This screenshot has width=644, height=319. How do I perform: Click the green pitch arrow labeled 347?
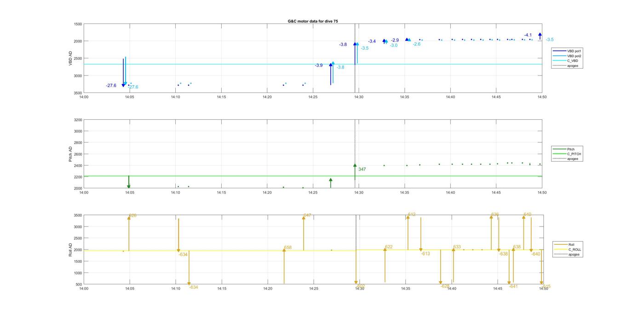(355, 173)
